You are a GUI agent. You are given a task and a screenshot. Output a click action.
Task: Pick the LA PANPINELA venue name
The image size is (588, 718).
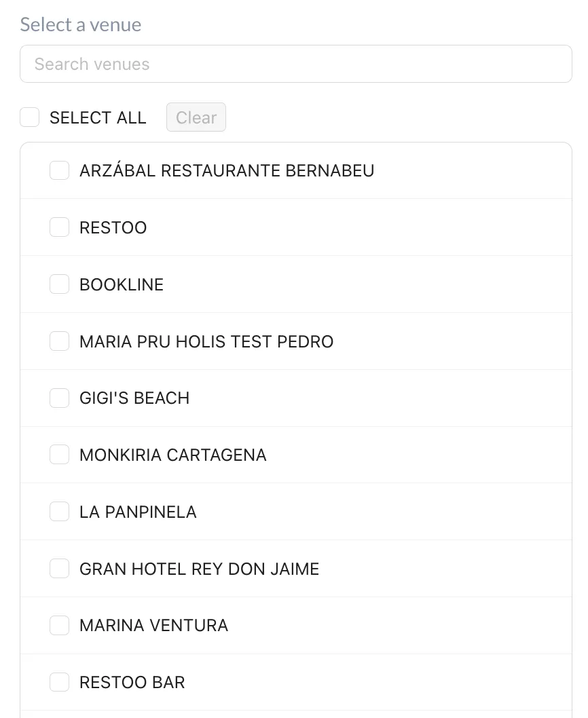click(x=138, y=512)
